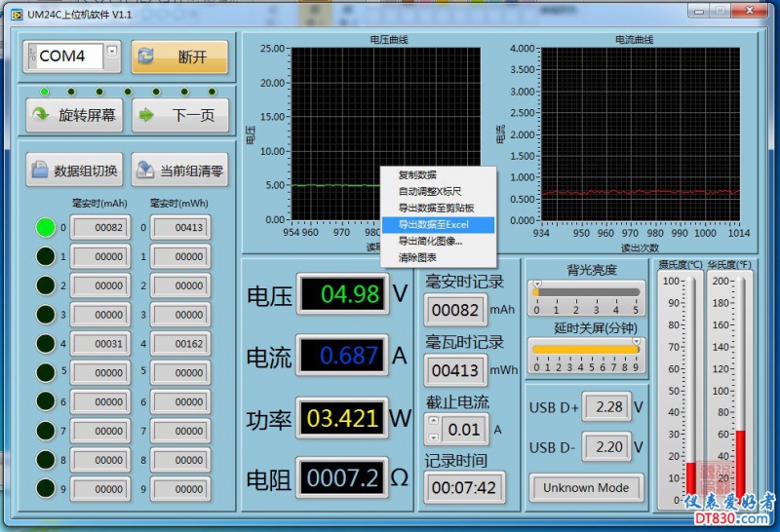Select data group 9 indicator light
The height and width of the screenshot is (532, 780).
46,489
